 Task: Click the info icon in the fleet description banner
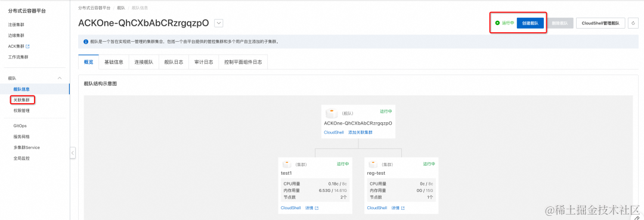pos(86,42)
